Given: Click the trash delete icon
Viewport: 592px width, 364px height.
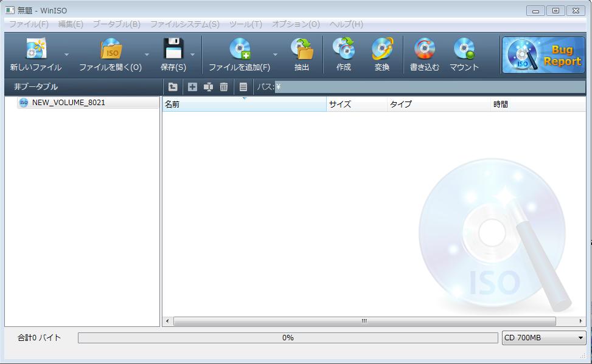Looking at the screenshot, I should coord(224,87).
